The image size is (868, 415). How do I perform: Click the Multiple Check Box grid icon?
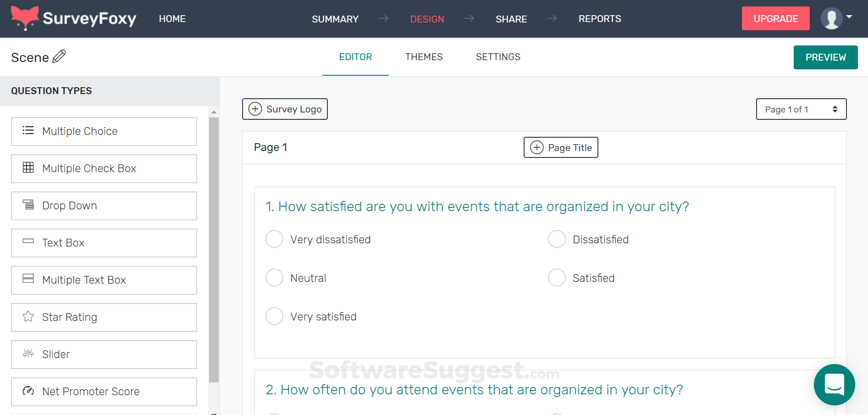pyautogui.click(x=28, y=168)
